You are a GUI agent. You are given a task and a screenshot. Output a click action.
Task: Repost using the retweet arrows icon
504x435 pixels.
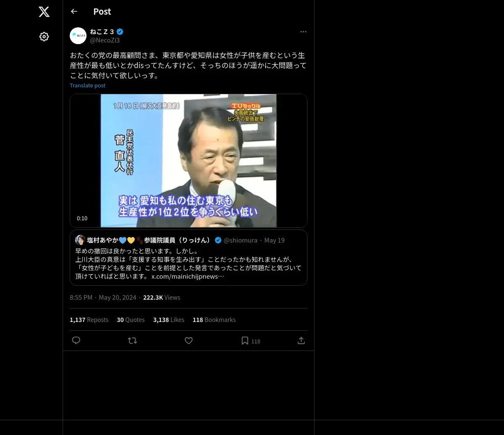pyautogui.click(x=132, y=340)
